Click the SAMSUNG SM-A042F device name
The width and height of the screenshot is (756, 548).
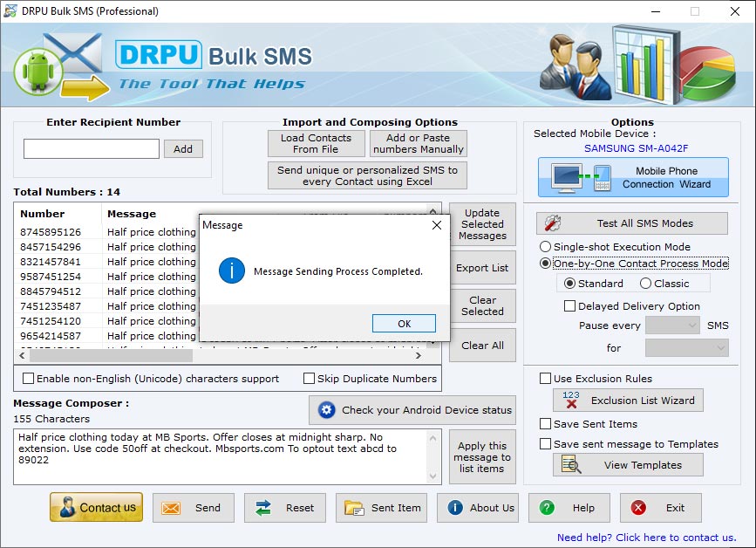[636, 148]
